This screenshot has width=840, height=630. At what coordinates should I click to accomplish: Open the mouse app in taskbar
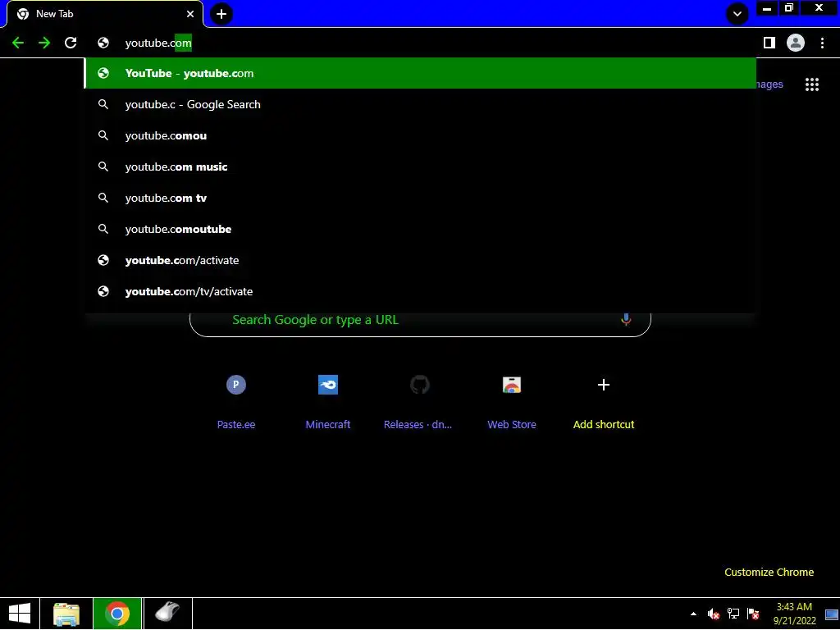pyautogui.click(x=167, y=614)
